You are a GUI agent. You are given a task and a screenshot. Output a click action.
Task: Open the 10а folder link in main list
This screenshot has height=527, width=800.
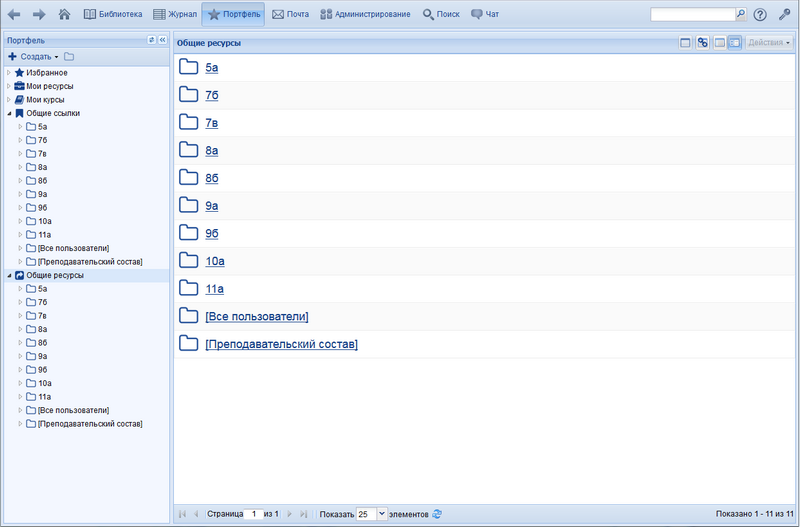click(214, 261)
